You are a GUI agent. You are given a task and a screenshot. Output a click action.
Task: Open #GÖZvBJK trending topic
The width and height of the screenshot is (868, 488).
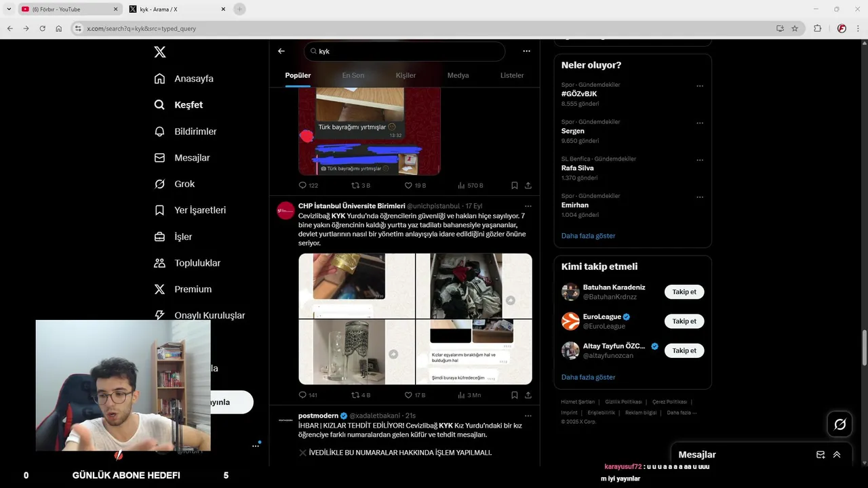click(578, 94)
